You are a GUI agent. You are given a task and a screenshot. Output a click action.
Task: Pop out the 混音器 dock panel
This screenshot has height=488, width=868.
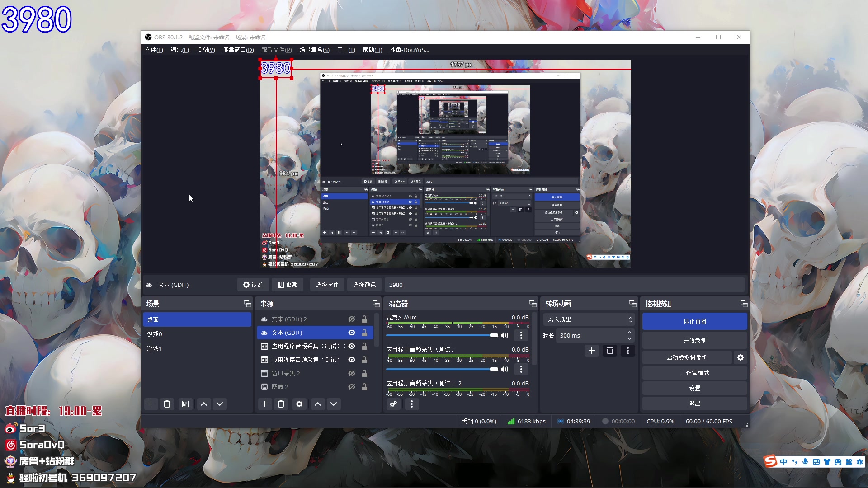533,304
